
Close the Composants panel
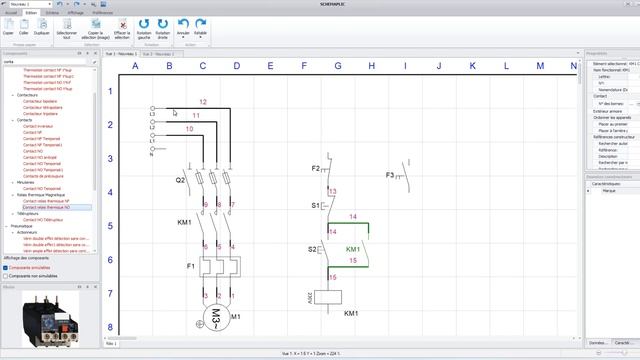96,53
